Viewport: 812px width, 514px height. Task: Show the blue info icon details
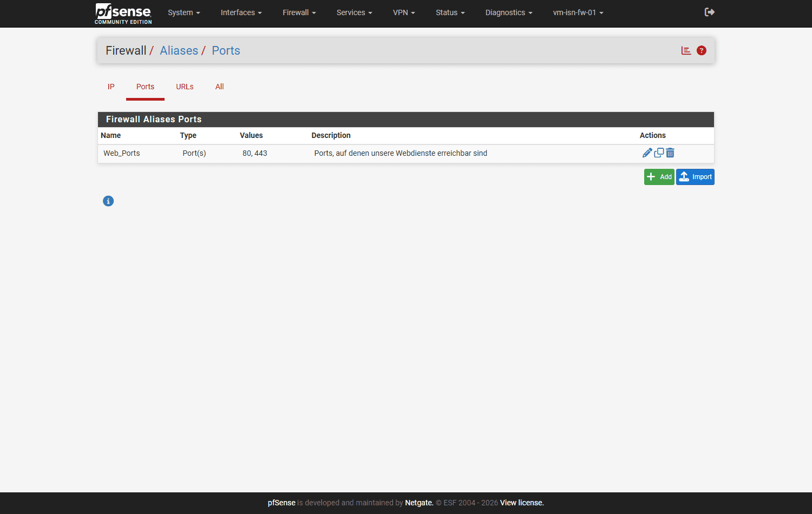click(108, 201)
